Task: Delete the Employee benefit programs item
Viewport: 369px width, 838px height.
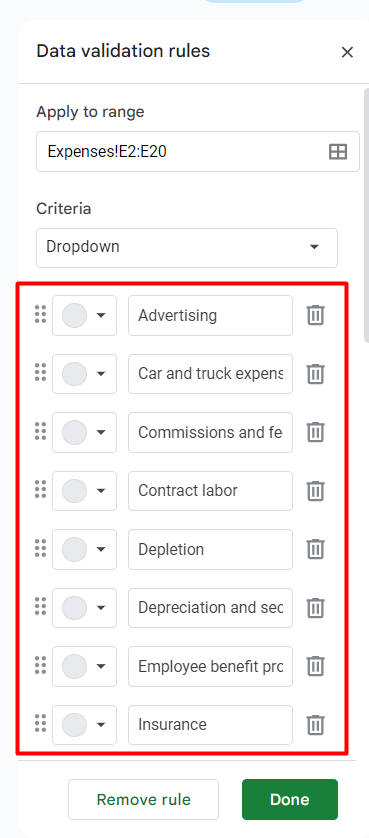Action: tap(316, 666)
